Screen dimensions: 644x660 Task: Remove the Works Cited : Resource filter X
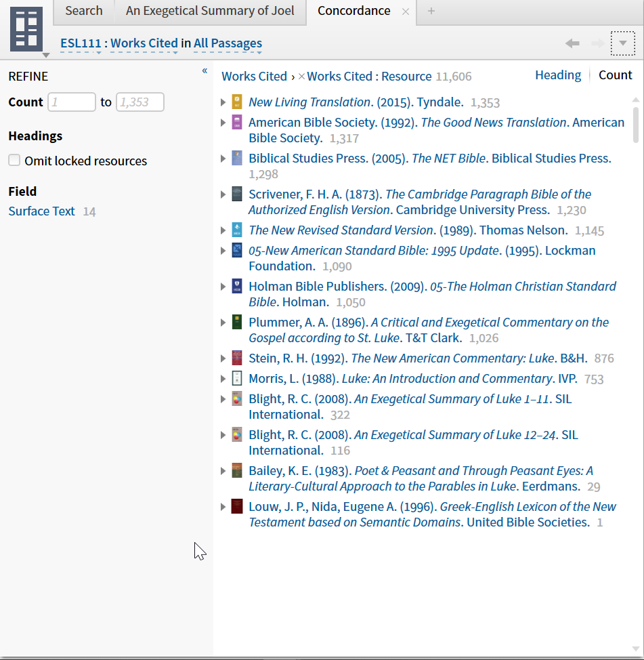[x=301, y=77]
